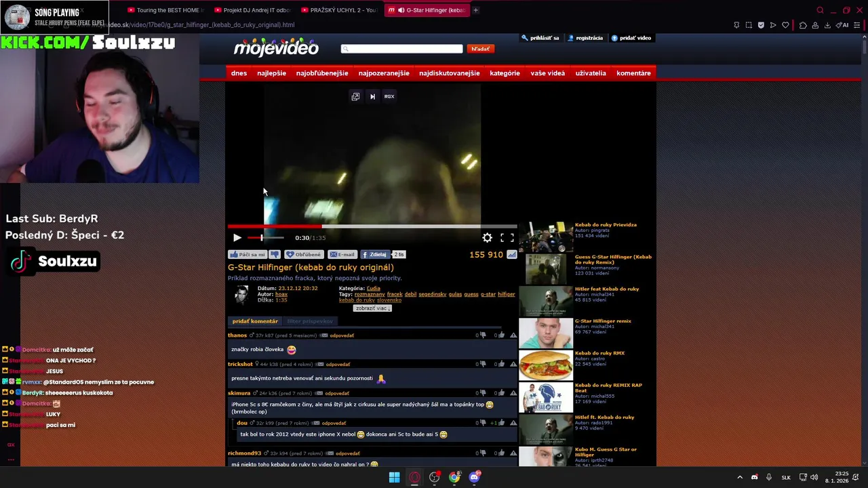Expand tags with zobraziť viac
This screenshot has width=868, height=488.
pyautogui.click(x=372, y=308)
